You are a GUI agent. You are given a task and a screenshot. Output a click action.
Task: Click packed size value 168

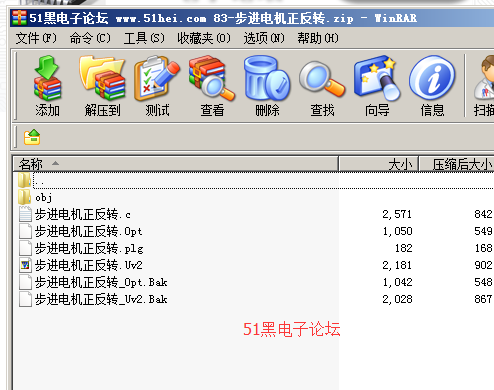click(x=483, y=248)
